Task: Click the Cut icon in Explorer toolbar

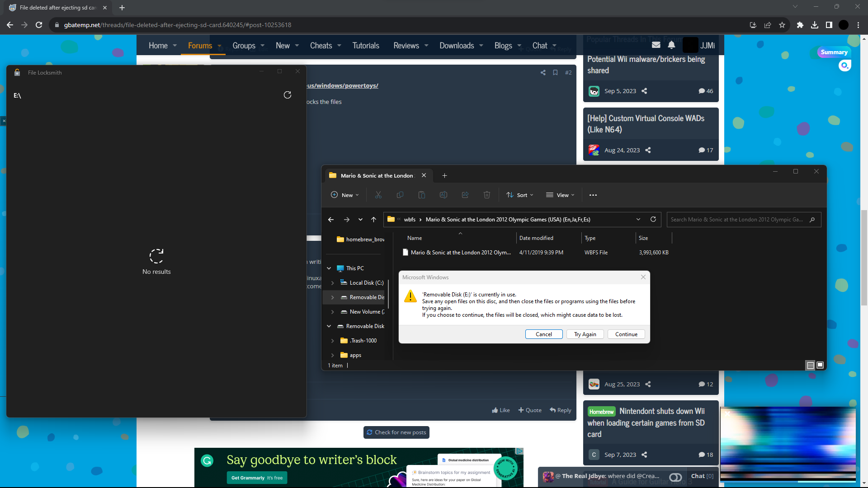Action: [378, 195]
